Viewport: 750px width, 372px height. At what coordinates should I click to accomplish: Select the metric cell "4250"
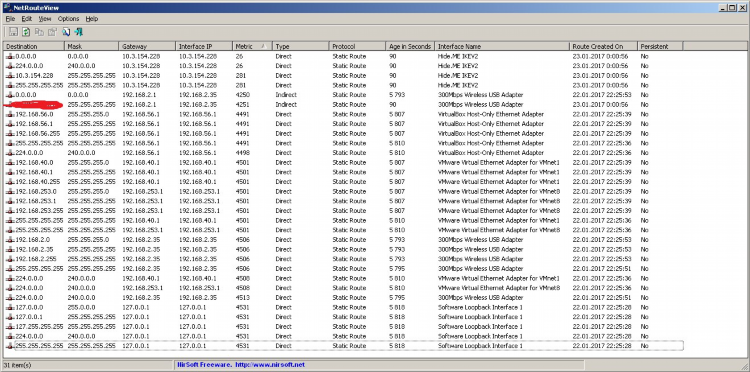[243, 95]
